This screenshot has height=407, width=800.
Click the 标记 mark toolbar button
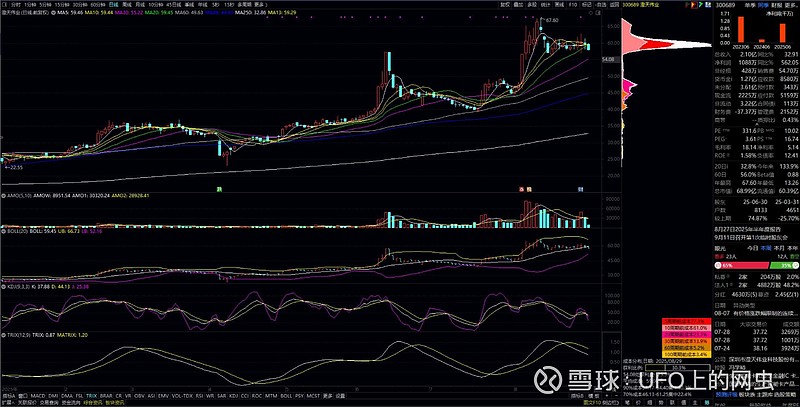tap(587, 4)
